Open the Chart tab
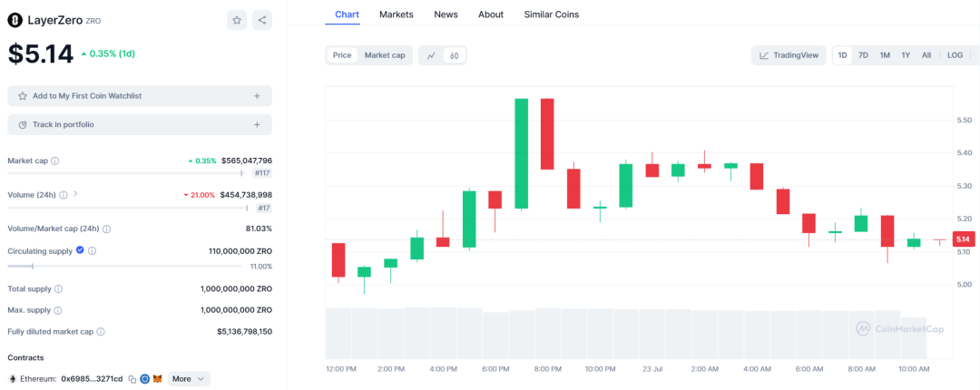Image resolution: width=980 pixels, height=390 pixels. (x=347, y=15)
